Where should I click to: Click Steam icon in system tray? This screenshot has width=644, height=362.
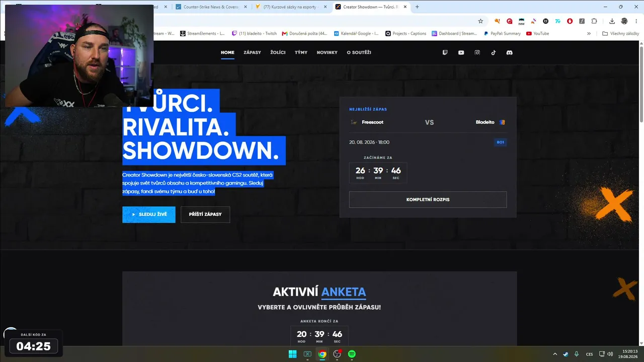[566, 354]
